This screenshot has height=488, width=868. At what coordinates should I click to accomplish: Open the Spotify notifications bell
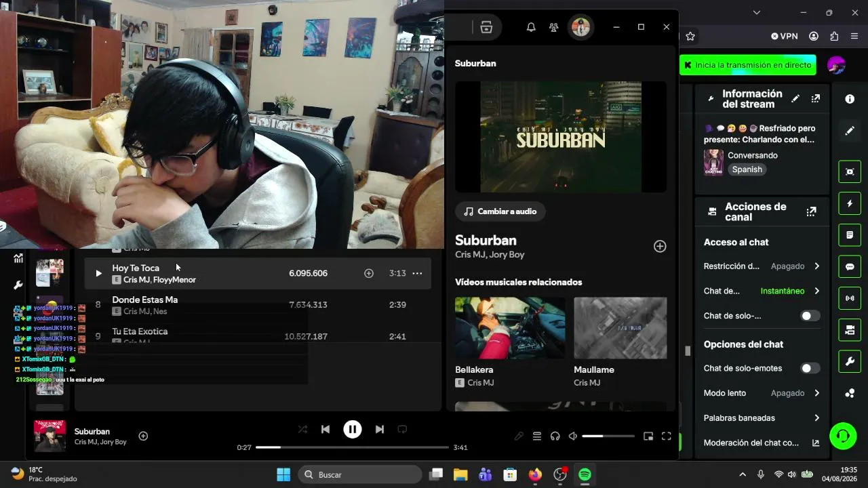pyautogui.click(x=531, y=27)
